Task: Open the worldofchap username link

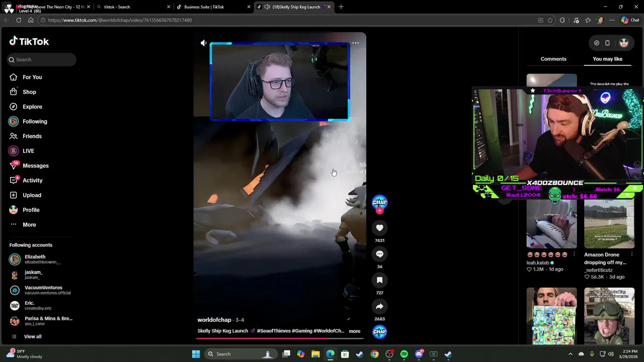Action: coord(214,320)
